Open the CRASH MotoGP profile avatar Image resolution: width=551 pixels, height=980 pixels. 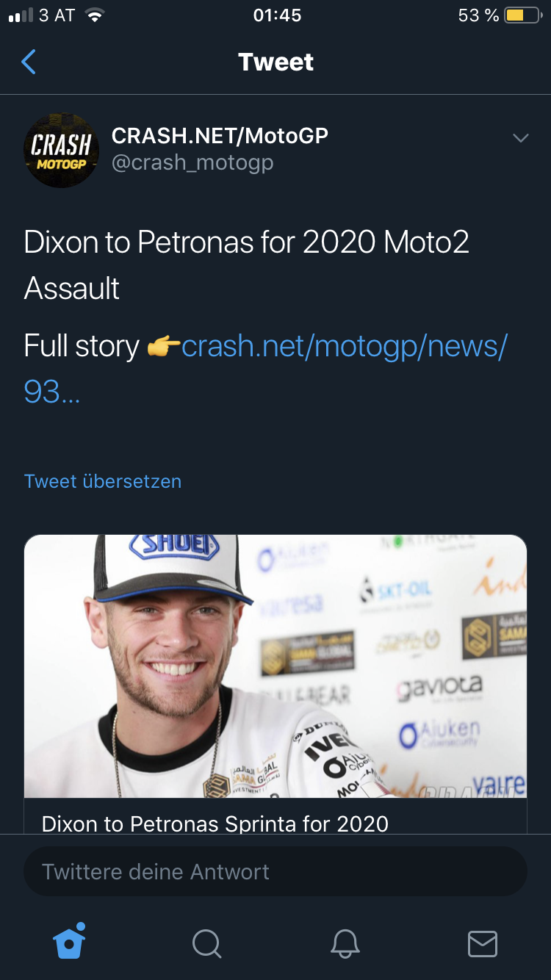62,150
